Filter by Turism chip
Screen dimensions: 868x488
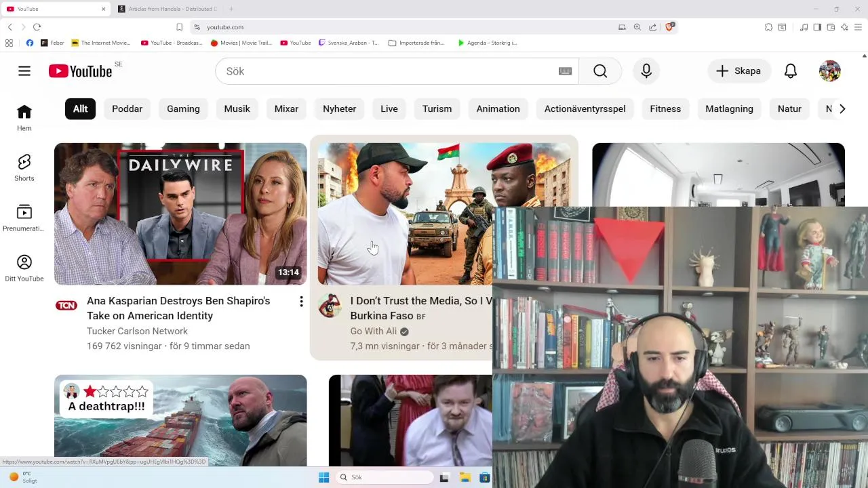[437, 108]
